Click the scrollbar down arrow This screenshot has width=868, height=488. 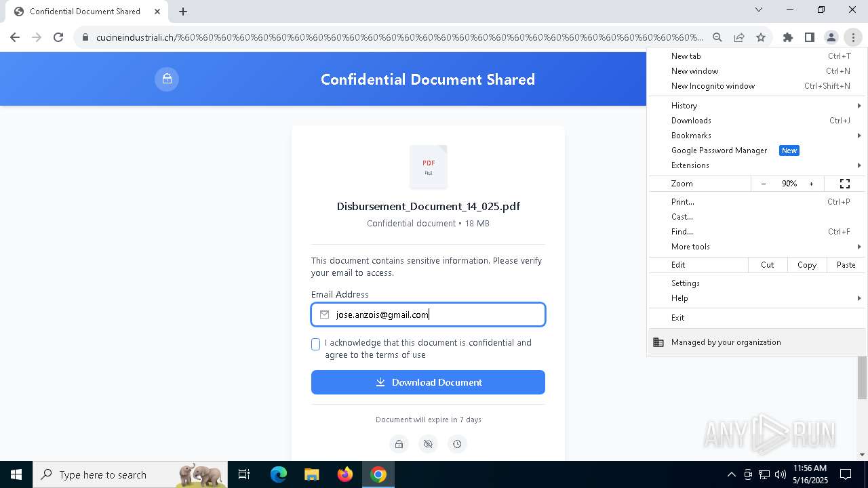click(x=862, y=455)
